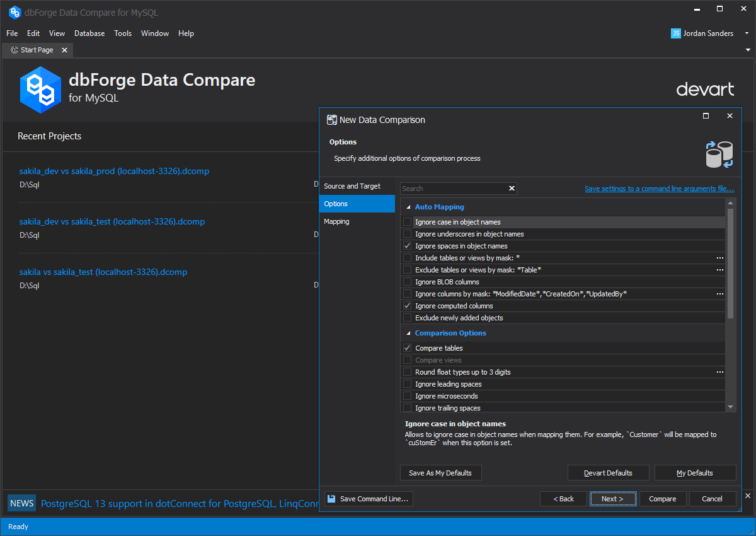The height and width of the screenshot is (536, 756).
Task: Focus the options Search field
Action: click(x=454, y=189)
